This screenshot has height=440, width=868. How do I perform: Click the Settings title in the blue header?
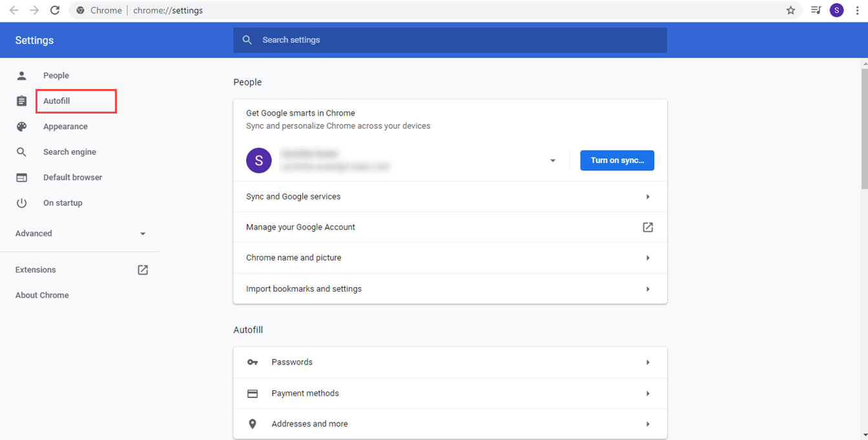34,41
